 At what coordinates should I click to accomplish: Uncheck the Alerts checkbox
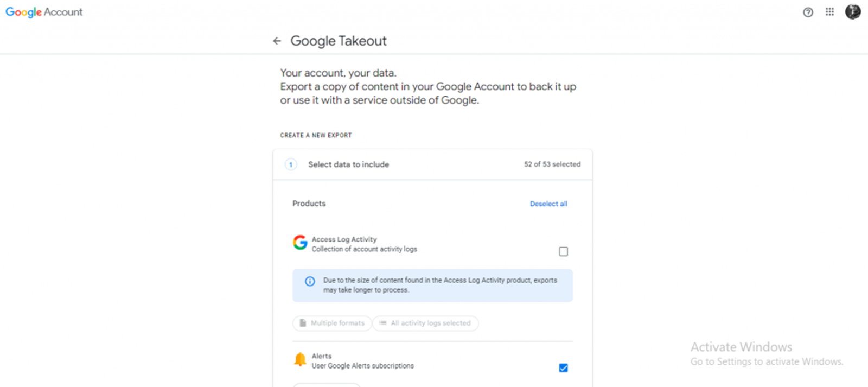[563, 368]
